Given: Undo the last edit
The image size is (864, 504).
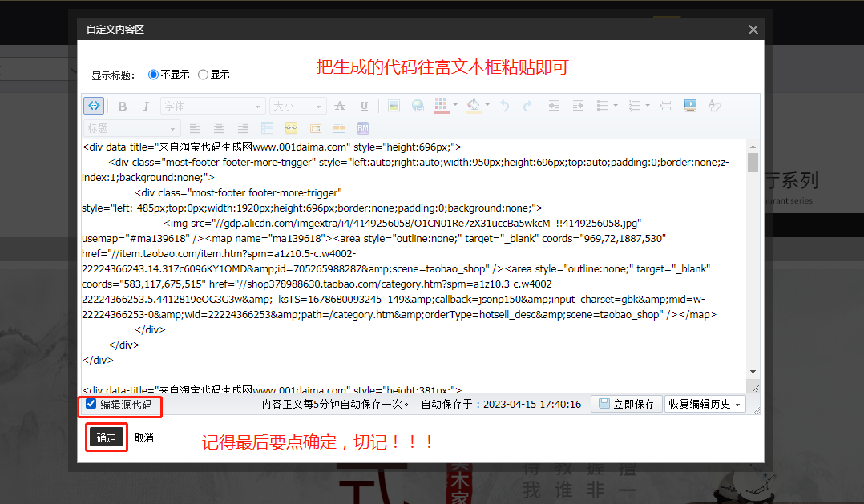Looking at the screenshot, I should pyautogui.click(x=504, y=106).
